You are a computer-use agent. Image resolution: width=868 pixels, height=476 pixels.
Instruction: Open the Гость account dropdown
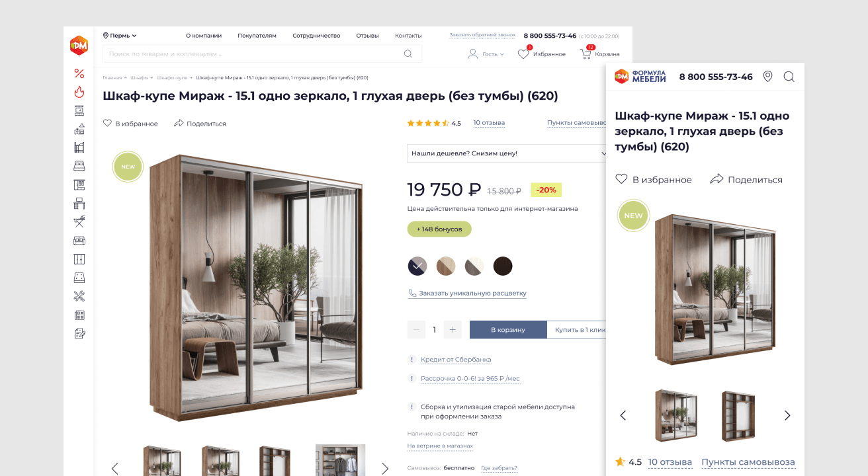click(x=486, y=54)
